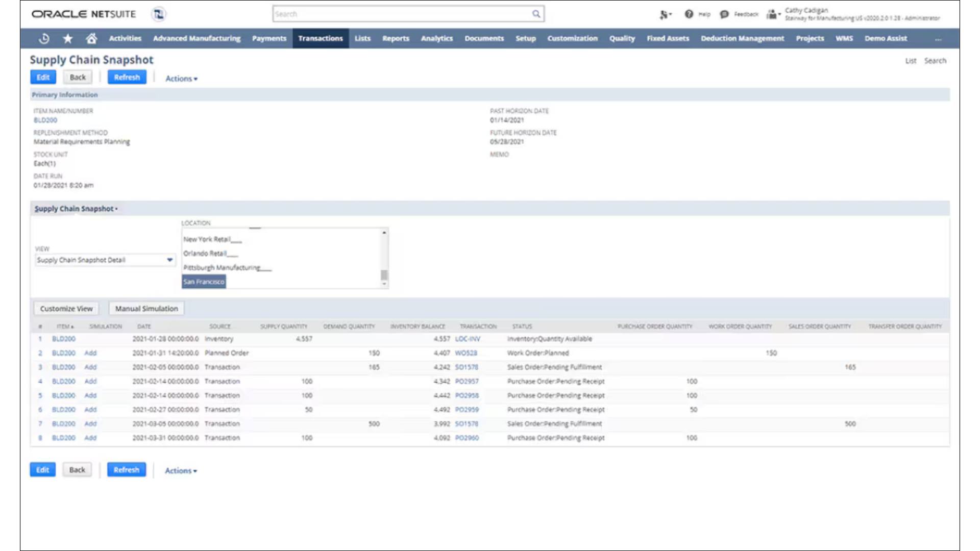Click the Manual Simulation button

click(146, 309)
